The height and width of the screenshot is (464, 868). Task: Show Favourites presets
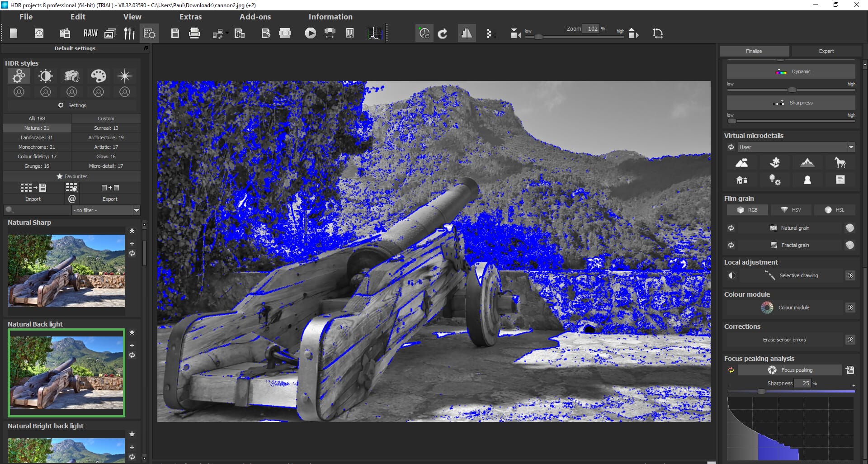point(72,176)
